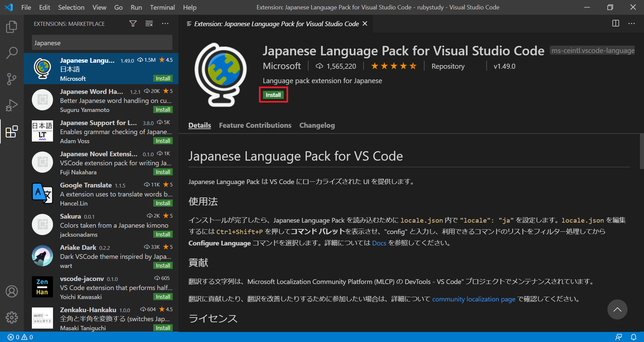The height and width of the screenshot is (342, 644).
Task: Select the Japanese Support for LanguageTool icon
Action: pyautogui.click(x=42, y=131)
